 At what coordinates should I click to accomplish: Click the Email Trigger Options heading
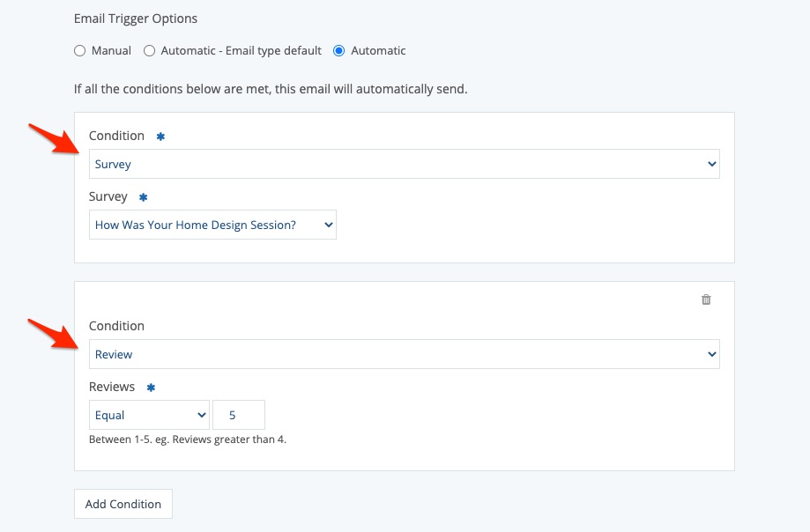[136, 18]
